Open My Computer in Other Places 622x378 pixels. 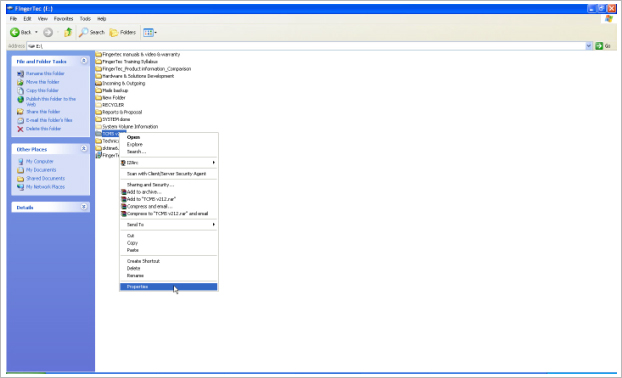(x=40, y=161)
